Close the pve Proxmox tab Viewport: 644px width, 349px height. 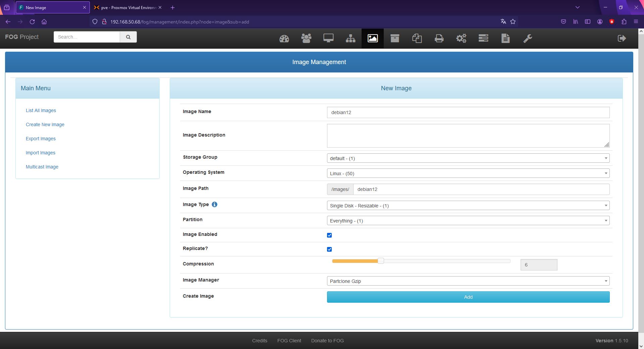[160, 7]
